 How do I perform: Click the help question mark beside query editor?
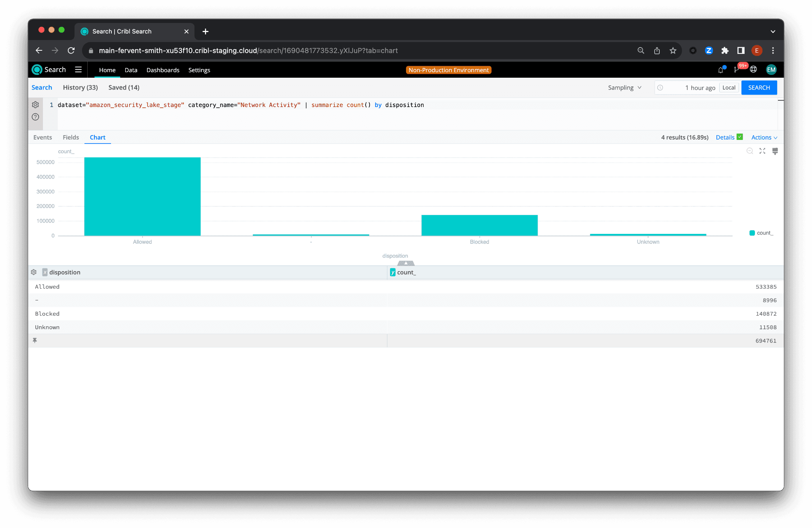point(35,117)
